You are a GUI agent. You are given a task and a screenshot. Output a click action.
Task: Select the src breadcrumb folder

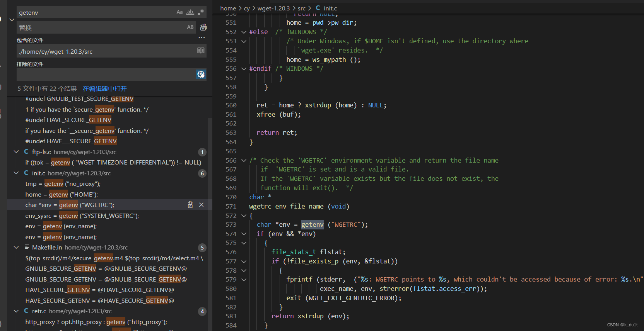302,8
